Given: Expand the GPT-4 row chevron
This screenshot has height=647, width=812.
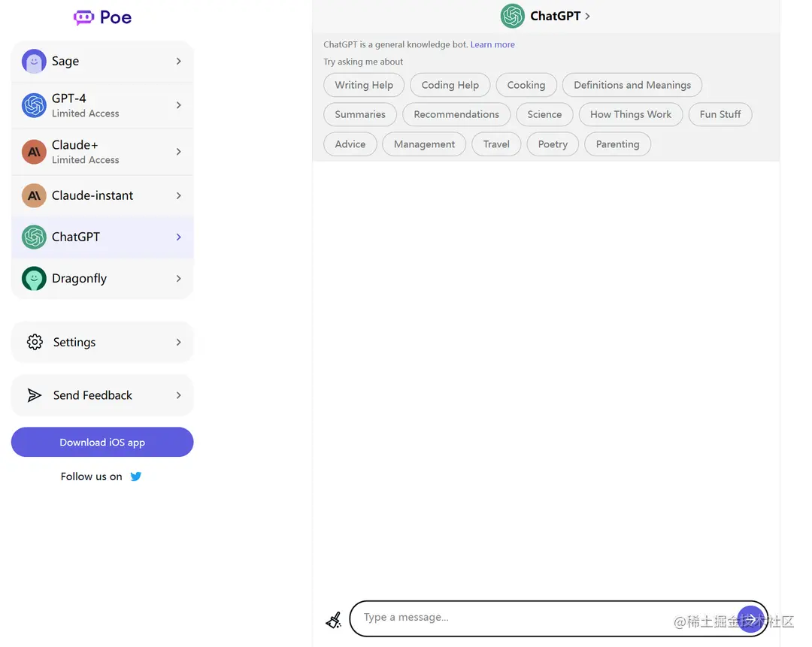Looking at the screenshot, I should (x=179, y=105).
